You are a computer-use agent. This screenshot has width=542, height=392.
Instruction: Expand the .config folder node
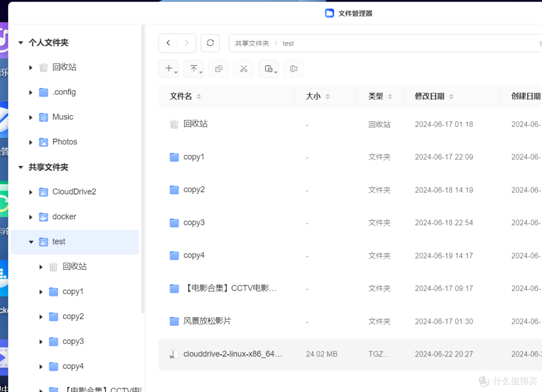pyautogui.click(x=31, y=93)
